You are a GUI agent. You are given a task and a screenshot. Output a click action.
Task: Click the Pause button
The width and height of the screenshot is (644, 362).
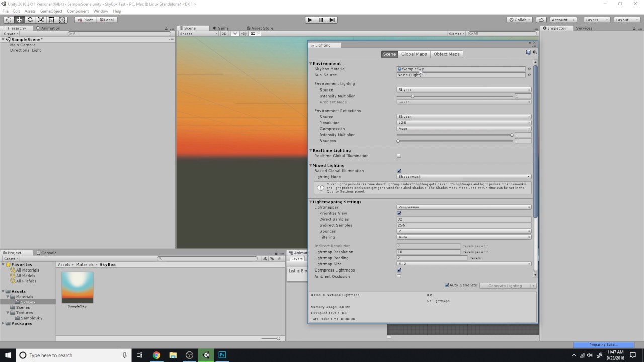pos(321,20)
